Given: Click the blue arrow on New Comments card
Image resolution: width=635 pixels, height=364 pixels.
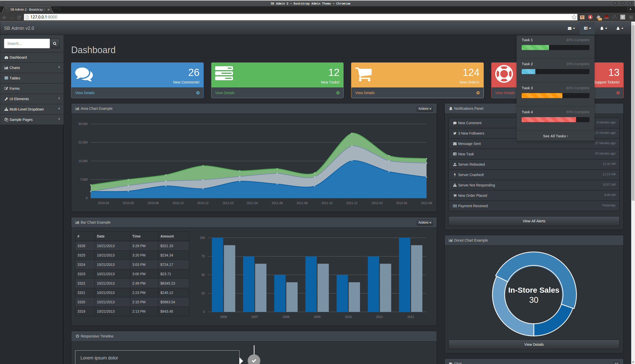Looking at the screenshot, I should tap(198, 93).
